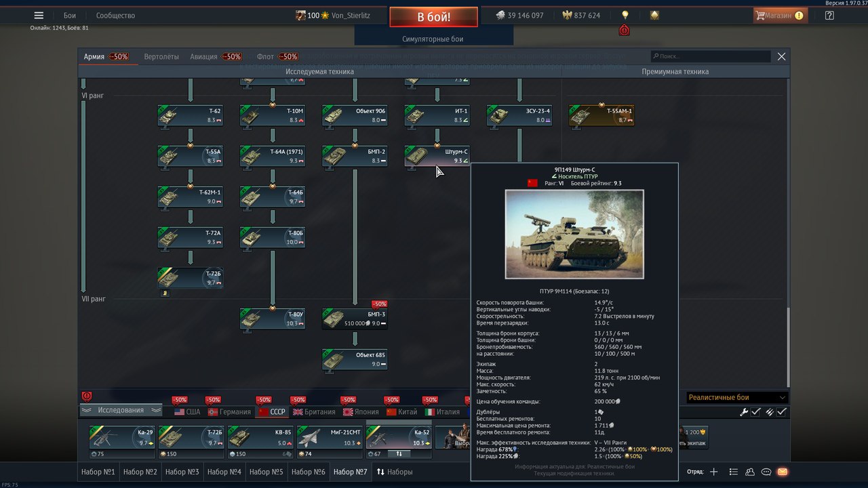This screenshot has width=868, height=488.
Task: Select the Т-10М tank card
Action: (x=273, y=116)
